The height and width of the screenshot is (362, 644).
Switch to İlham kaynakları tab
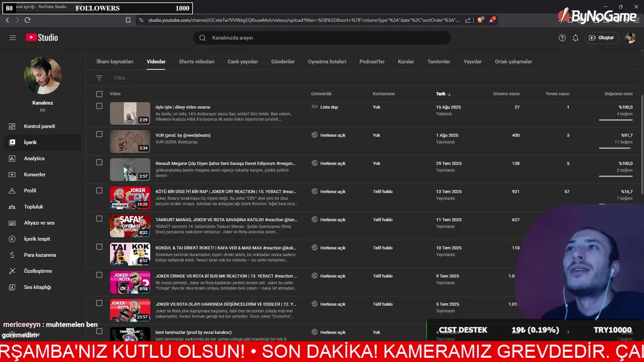point(115,61)
